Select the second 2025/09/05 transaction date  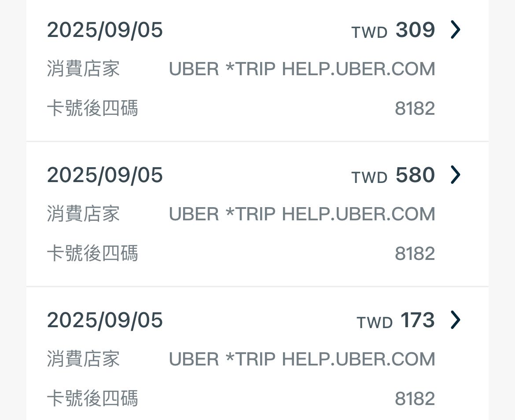[105, 175]
